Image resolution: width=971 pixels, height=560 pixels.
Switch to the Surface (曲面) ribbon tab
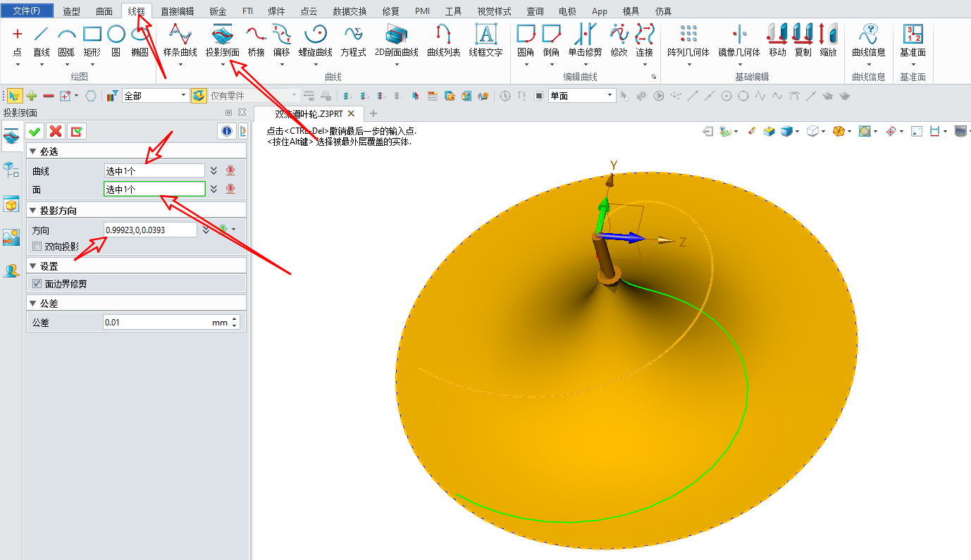point(104,11)
